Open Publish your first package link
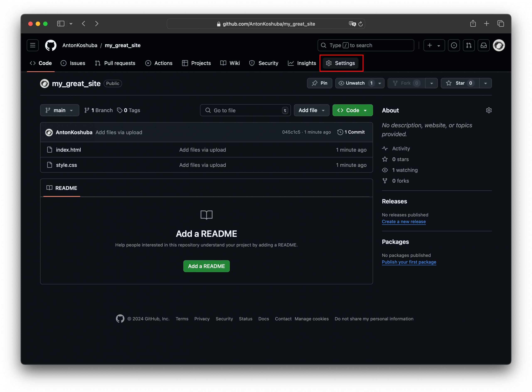Image resolution: width=532 pixels, height=392 pixels. point(409,262)
